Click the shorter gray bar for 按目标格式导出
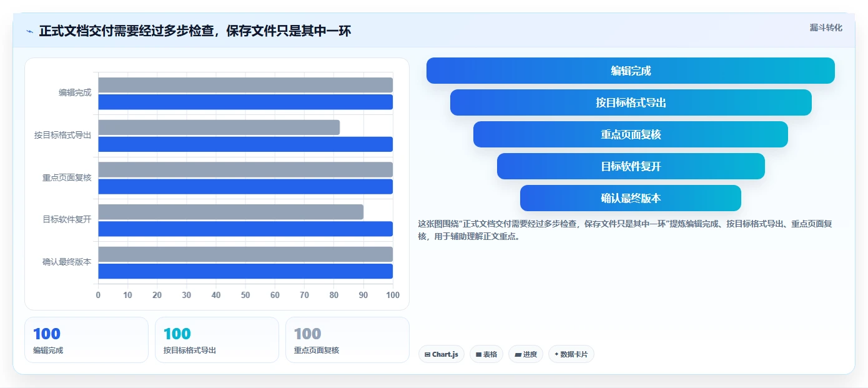The image size is (868, 388). (219, 127)
